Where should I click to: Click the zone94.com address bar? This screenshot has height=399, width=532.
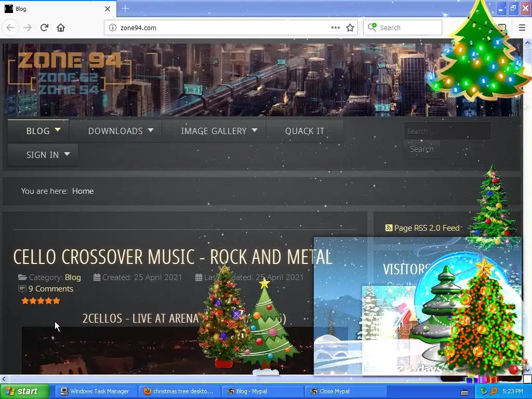pyautogui.click(x=224, y=28)
